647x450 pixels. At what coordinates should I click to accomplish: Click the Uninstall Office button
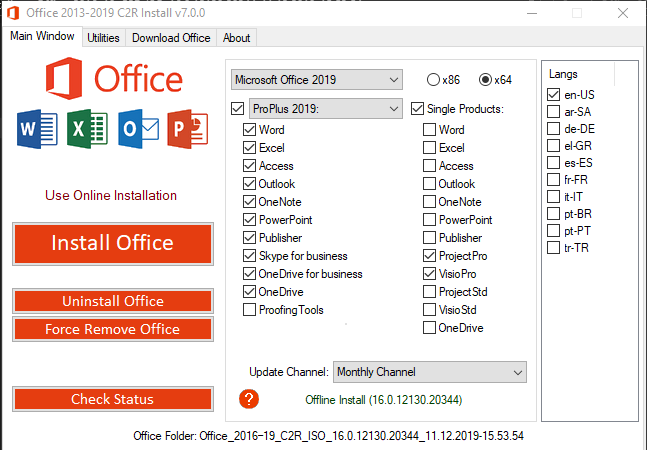click(x=113, y=301)
